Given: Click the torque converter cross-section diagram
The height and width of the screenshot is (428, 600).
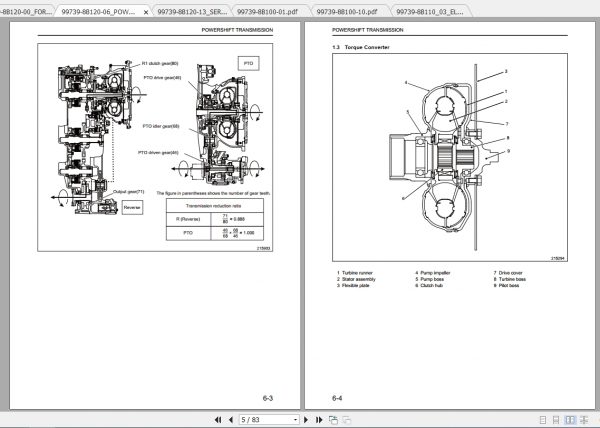Looking at the screenshot, I should coord(448,157).
